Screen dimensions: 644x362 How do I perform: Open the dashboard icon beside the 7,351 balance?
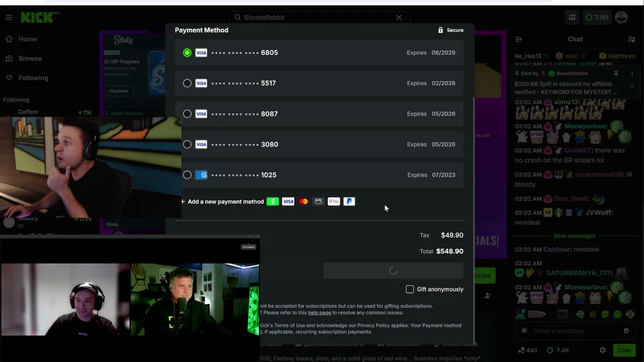point(572,18)
